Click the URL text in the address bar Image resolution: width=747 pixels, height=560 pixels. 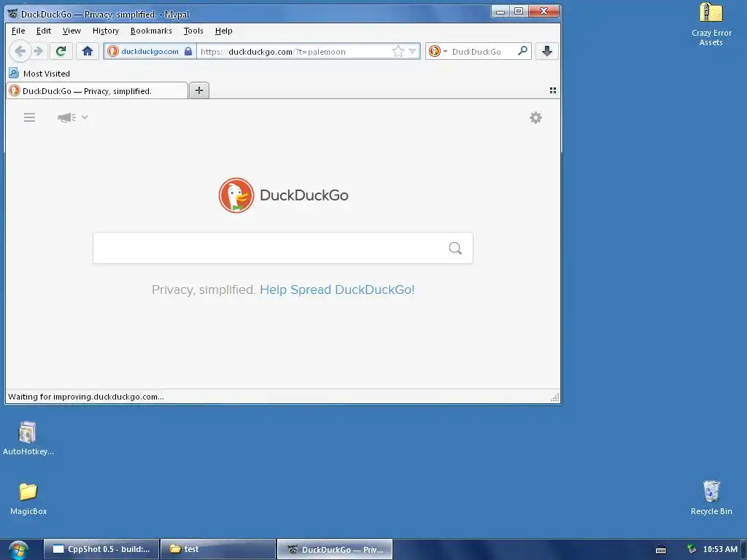(x=273, y=52)
